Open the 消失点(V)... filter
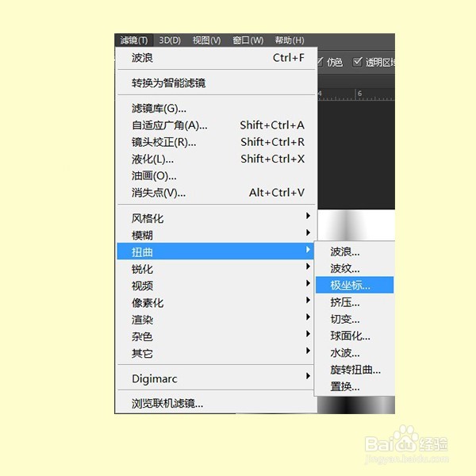 (x=217, y=193)
